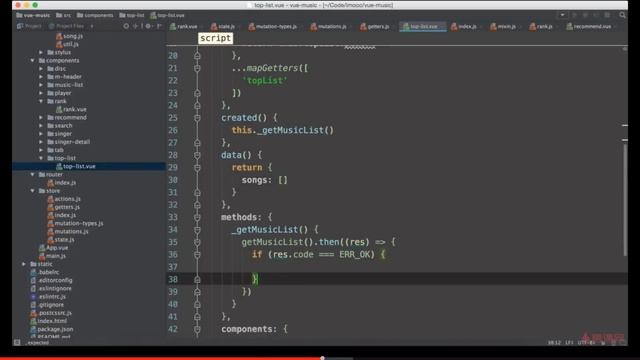Switch to the Project Files view tab
Image resolution: width=640 pixels, height=360 pixels.
[66, 26]
